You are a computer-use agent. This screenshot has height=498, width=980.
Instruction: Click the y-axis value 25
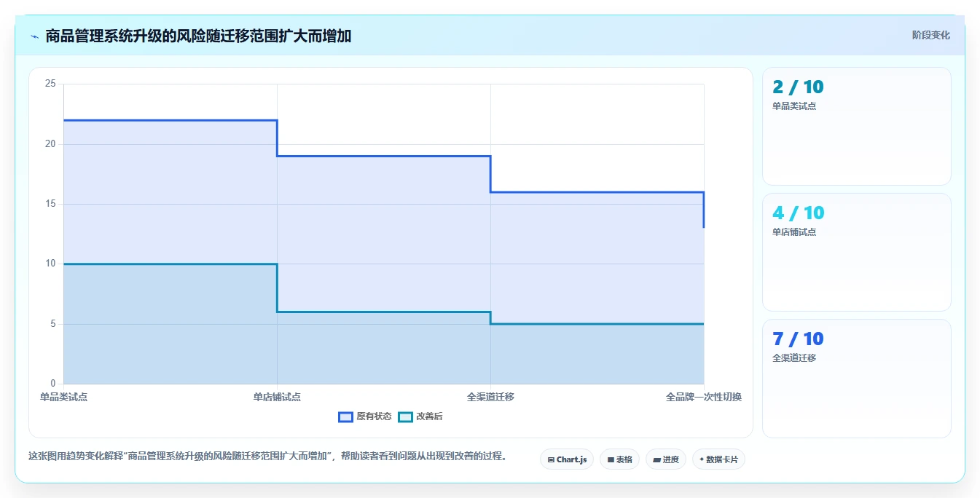pos(50,84)
